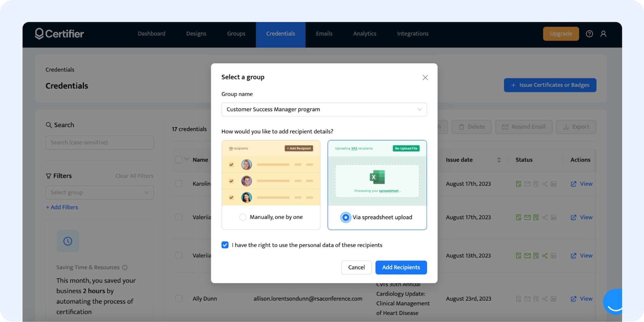Uncheck the personal data rights checkbox
644x322 pixels.
[x=225, y=245]
